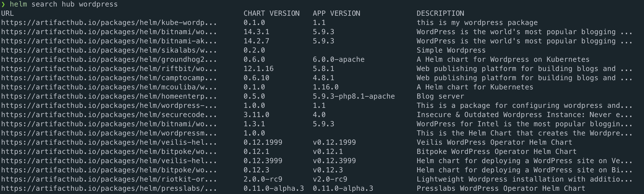Image resolution: width=644 pixels, height=194 pixels.
Task: Open the camptocamp... artifacthub URL
Action: click(109, 78)
